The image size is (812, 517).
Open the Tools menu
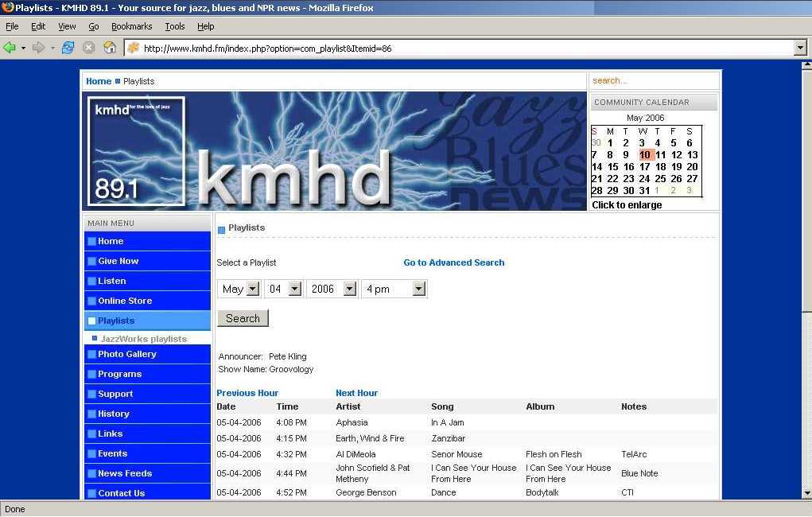tap(175, 26)
